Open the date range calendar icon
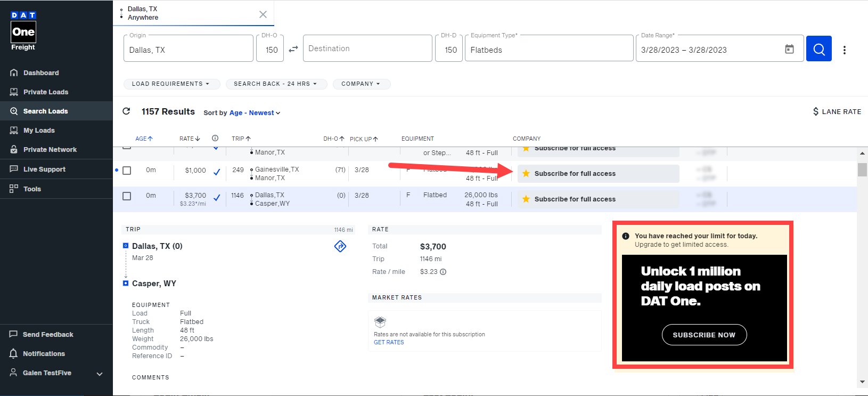 (789, 49)
